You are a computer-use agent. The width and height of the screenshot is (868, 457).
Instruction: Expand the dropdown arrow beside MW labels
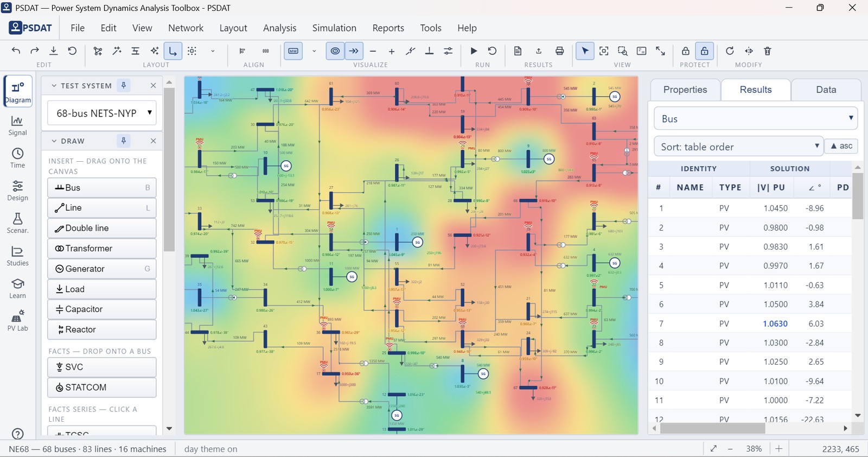tap(314, 51)
